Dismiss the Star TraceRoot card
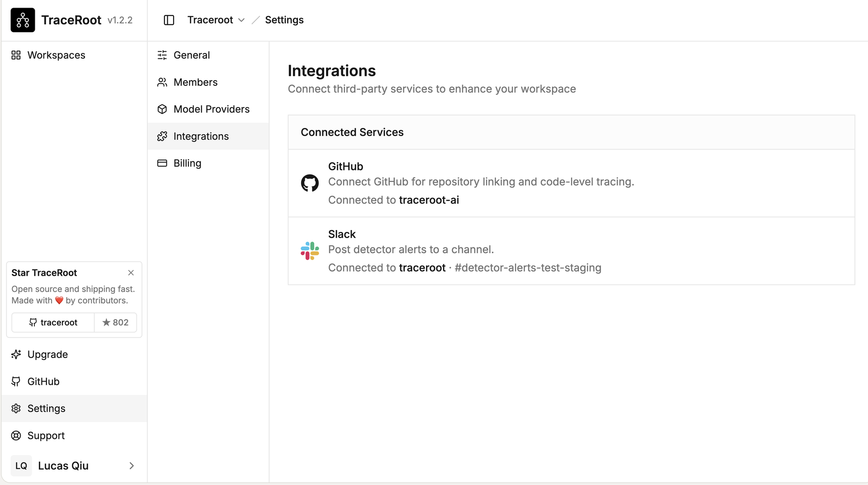 tap(131, 273)
